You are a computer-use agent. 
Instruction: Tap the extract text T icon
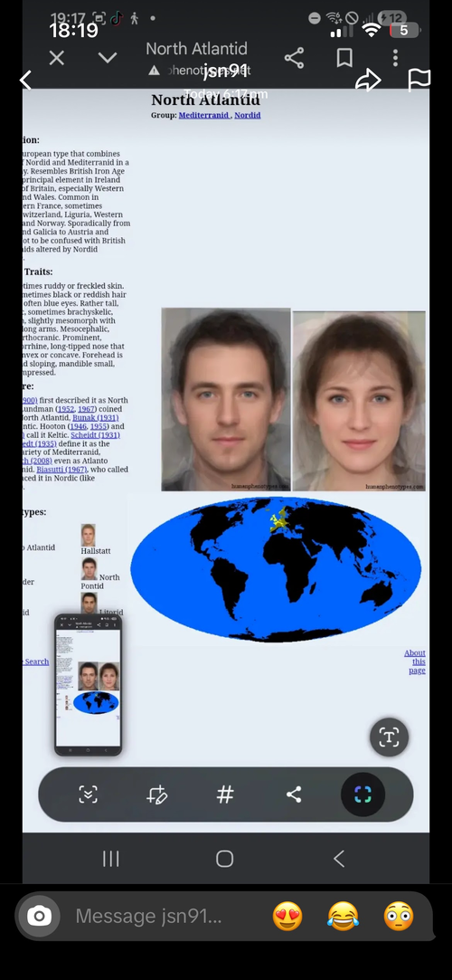[x=389, y=737]
